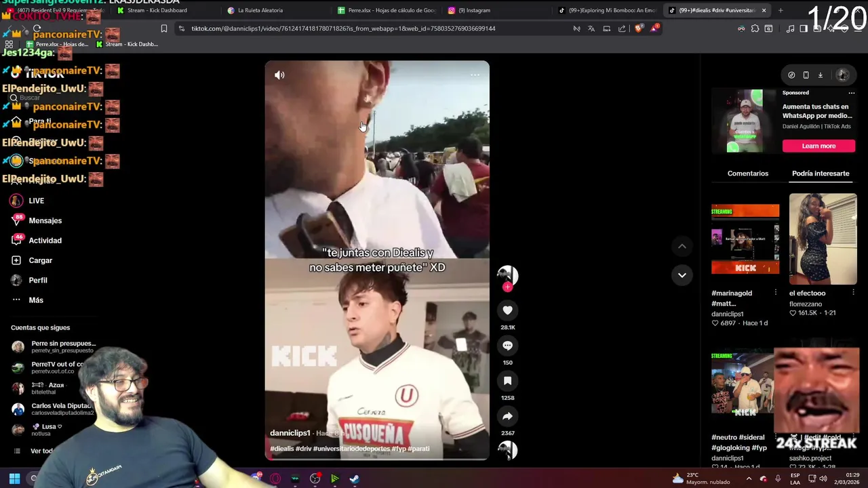Image resolution: width=868 pixels, height=488 pixels.
Task: Open the profile avatar in top pill
Action: point(842,75)
